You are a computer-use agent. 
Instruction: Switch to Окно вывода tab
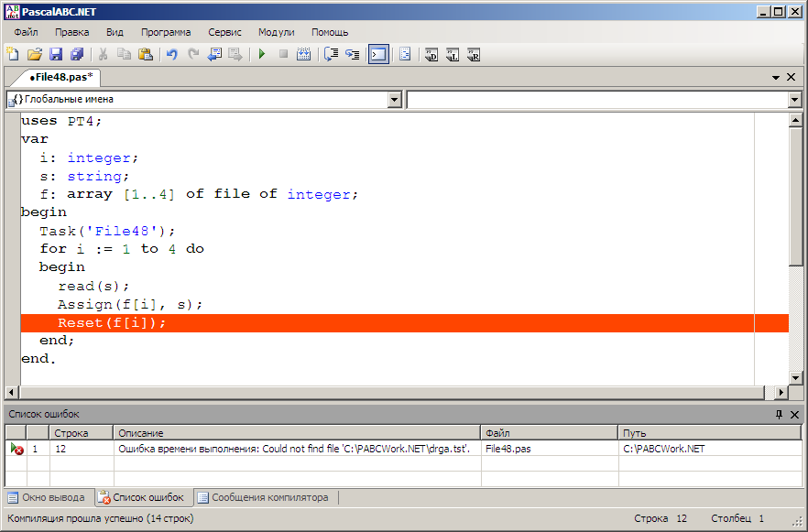[47, 497]
